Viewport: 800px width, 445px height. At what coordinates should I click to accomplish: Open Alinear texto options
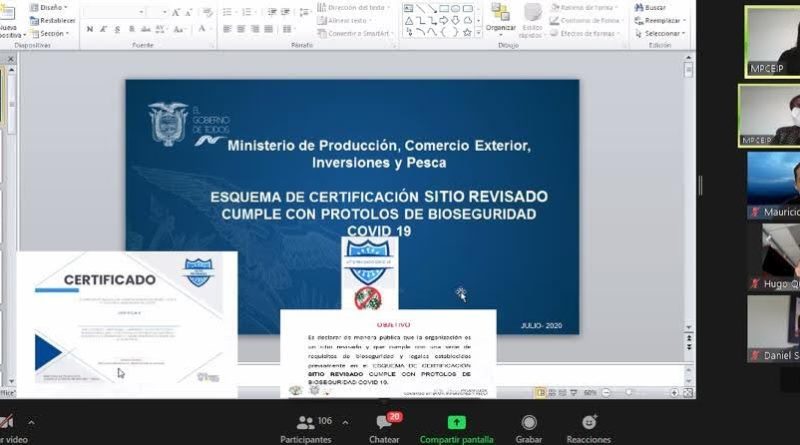(x=344, y=20)
